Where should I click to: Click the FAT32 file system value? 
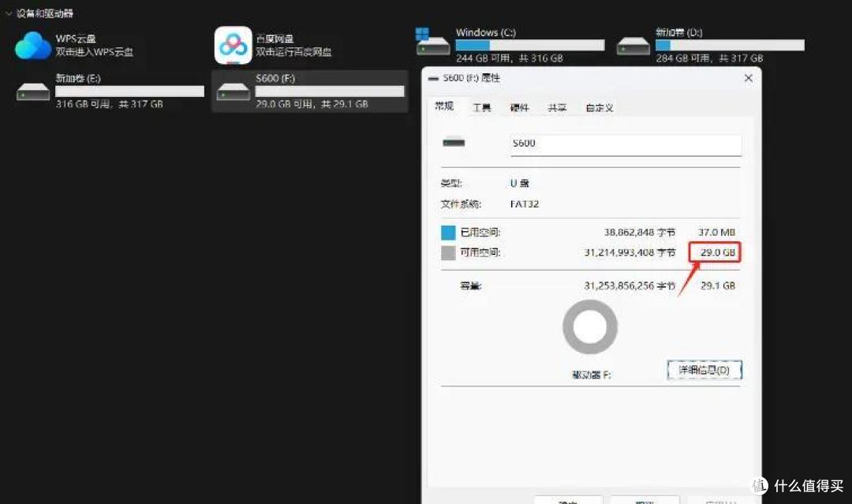pos(525,204)
